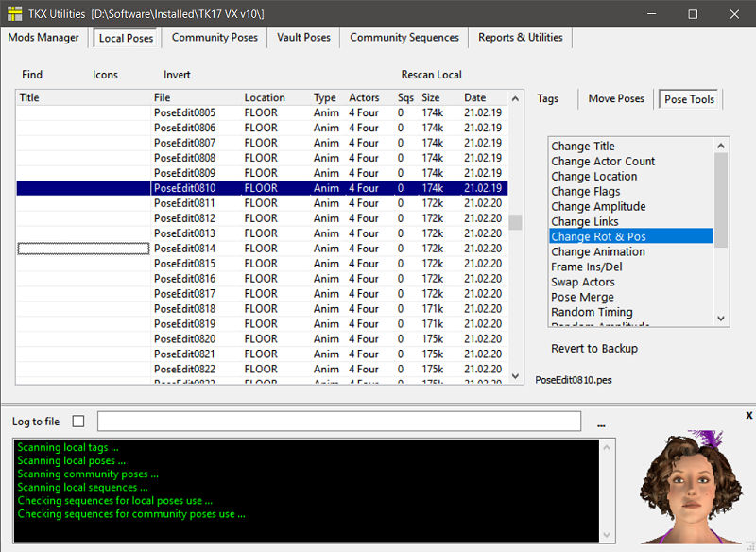Viewport: 756px width, 552px height.
Task: Click the pose table scroll-down arrow
Action: [x=515, y=376]
